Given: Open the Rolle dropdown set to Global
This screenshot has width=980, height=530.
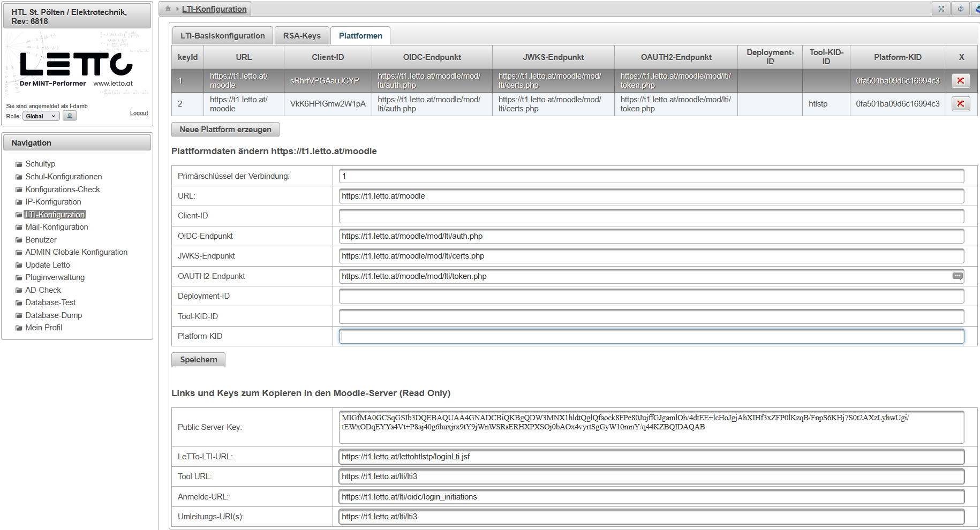Looking at the screenshot, I should click(x=41, y=116).
